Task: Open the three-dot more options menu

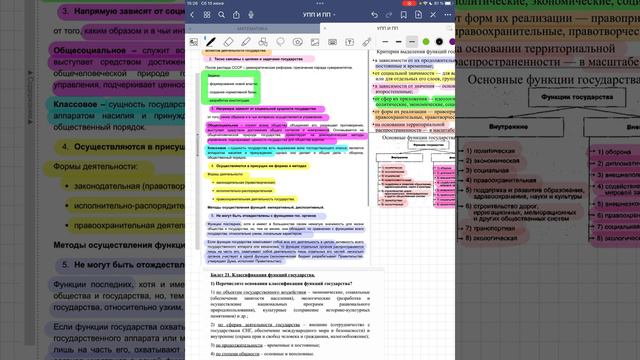Action: 448,15
